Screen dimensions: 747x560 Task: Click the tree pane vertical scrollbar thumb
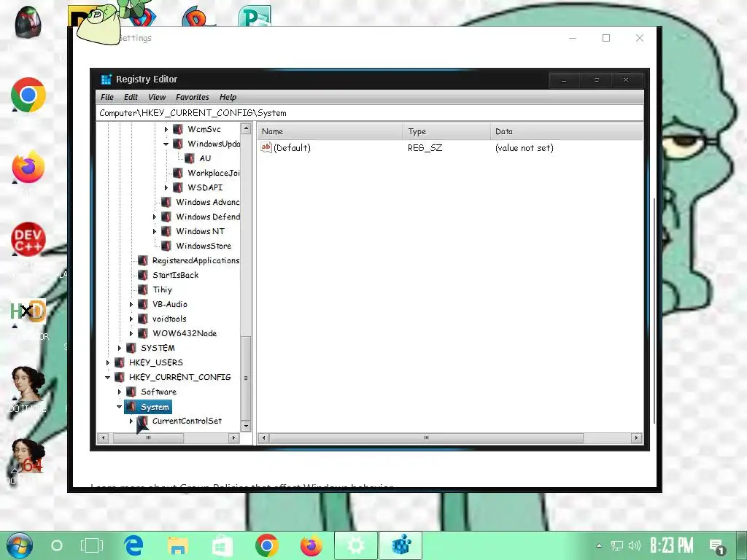[x=246, y=378]
